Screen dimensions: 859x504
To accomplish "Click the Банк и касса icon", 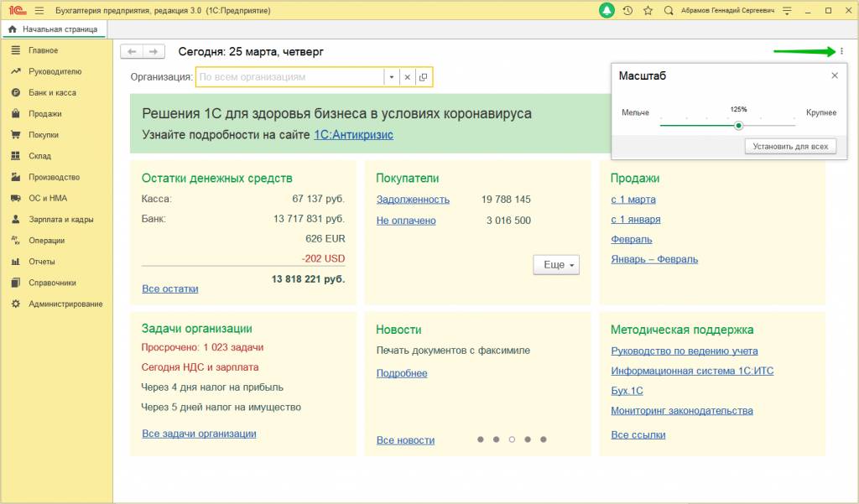I will (x=16, y=92).
